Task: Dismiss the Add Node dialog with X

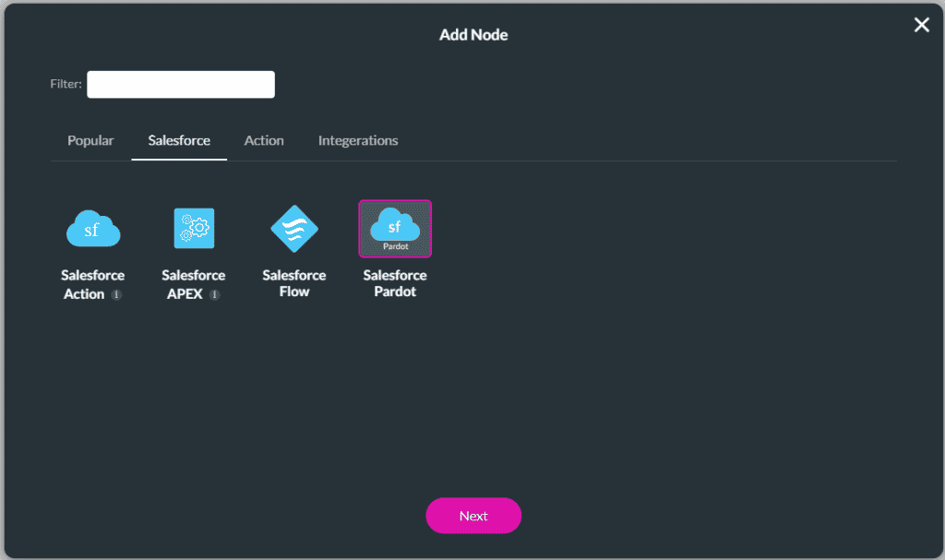Action: pos(921,25)
